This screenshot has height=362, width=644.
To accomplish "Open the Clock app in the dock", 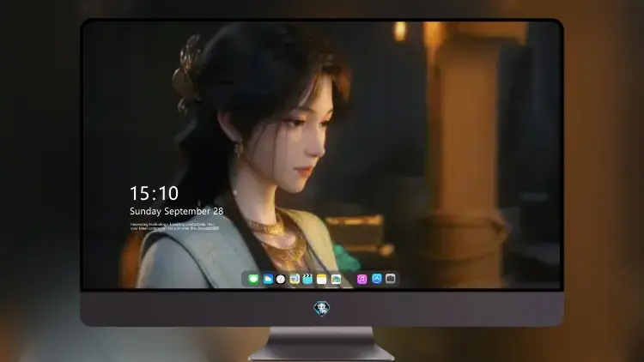I will click(x=281, y=279).
